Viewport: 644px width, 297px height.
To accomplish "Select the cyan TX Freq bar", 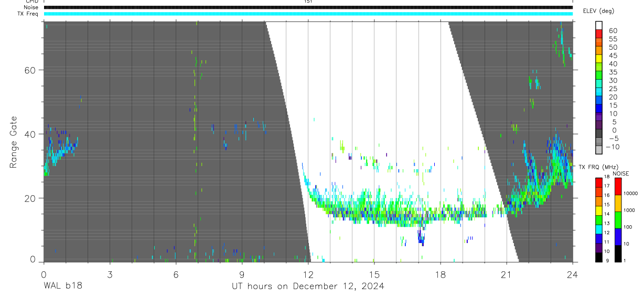I will (x=308, y=14).
